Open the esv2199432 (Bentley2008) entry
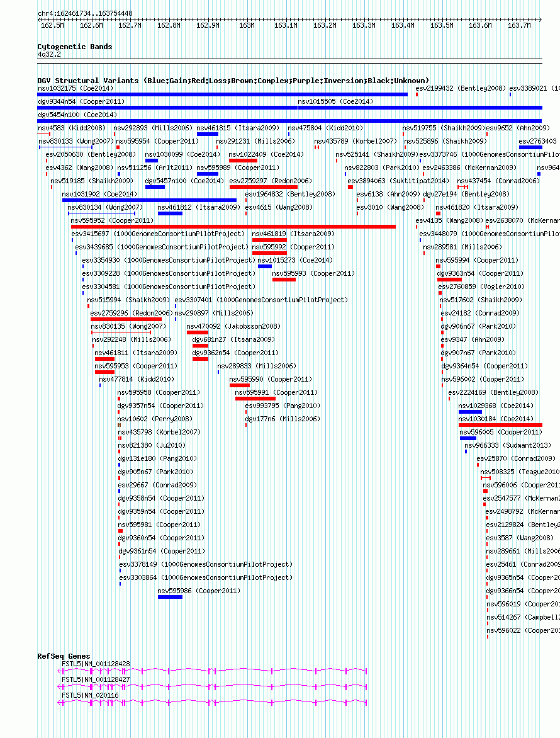Image resolution: width=560 pixels, height=738 pixels. (461, 88)
